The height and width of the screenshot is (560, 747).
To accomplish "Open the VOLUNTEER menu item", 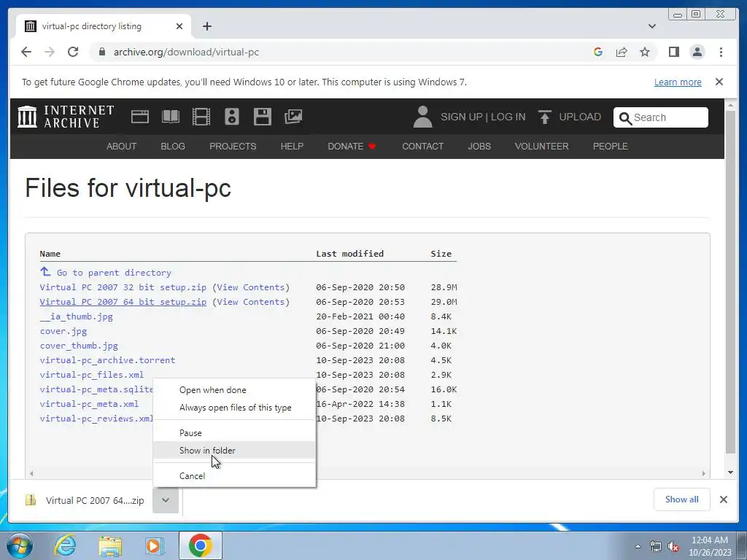I will (x=541, y=146).
